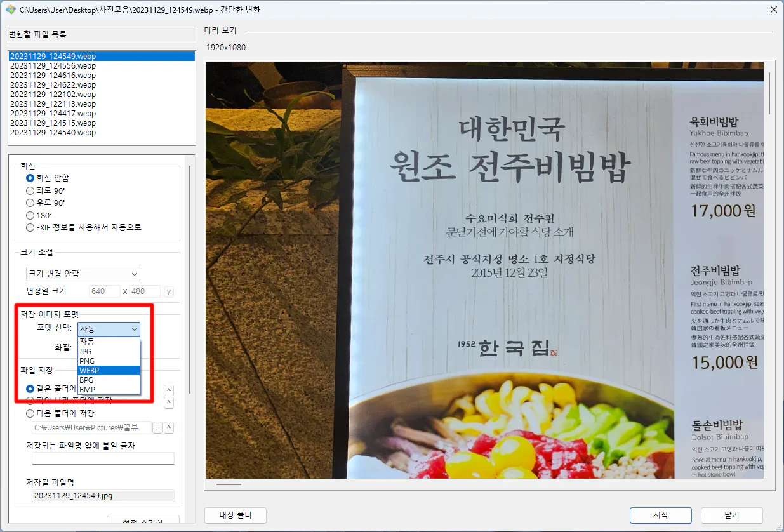Click the ^ button beside 같은 폴더에 저장
This screenshot has height=532, width=784.
(169, 390)
